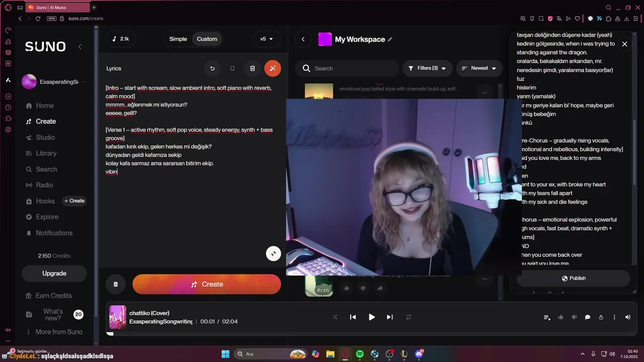Open a new browser tab
The width and height of the screenshot is (644, 362).
tap(94, 8)
